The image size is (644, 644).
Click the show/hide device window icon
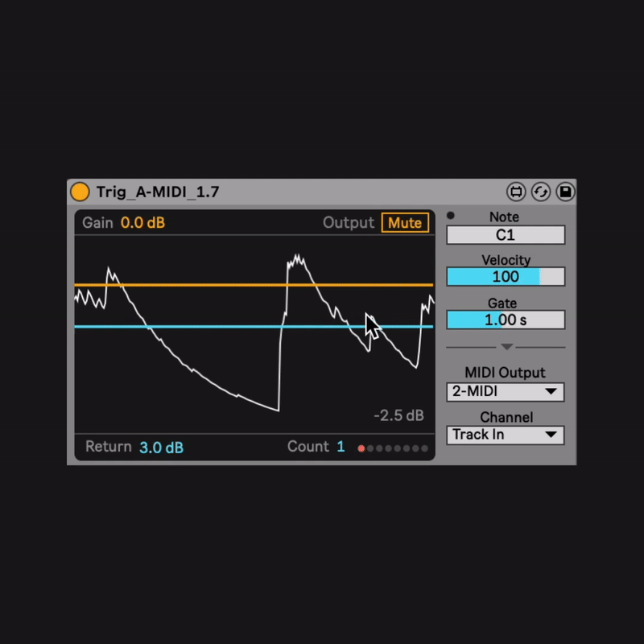516,192
